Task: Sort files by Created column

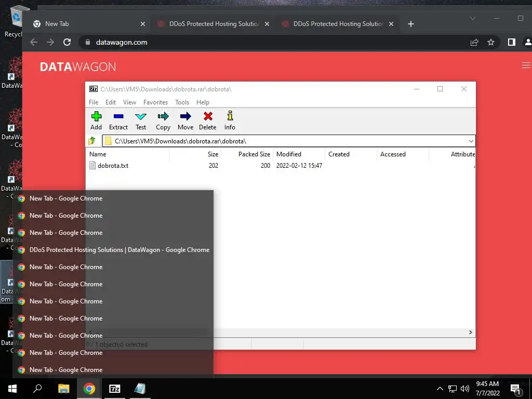Action: click(x=351, y=154)
